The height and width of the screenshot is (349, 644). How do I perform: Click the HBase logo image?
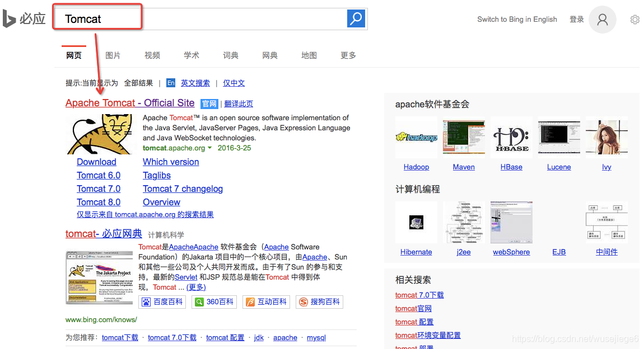511,138
